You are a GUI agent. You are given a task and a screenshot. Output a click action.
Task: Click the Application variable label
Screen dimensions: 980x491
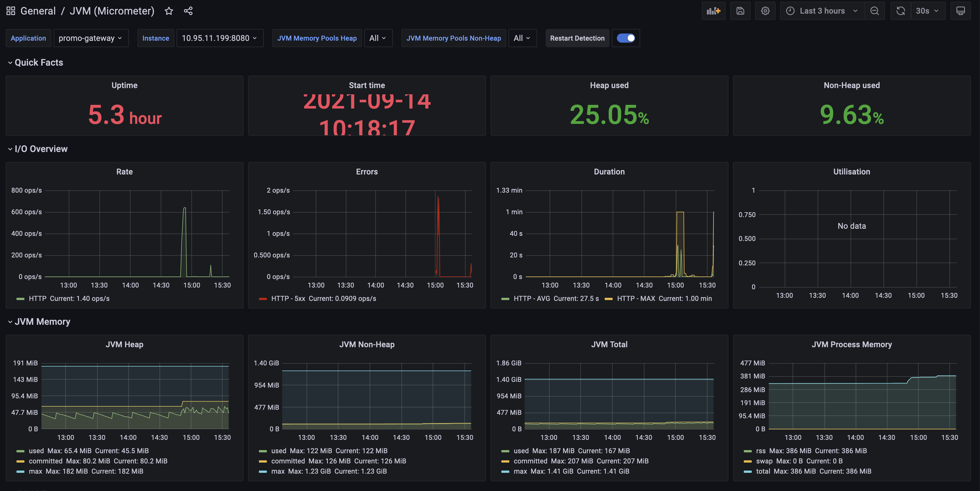(x=28, y=38)
